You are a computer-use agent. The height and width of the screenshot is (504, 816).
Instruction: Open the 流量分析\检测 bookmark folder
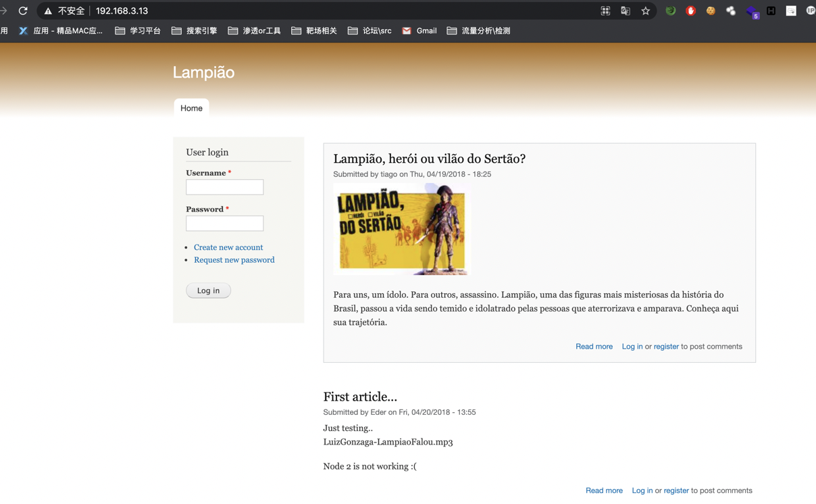click(479, 30)
